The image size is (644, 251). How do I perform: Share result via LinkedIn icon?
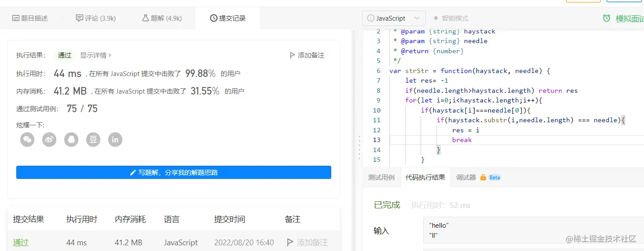(x=115, y=140)
